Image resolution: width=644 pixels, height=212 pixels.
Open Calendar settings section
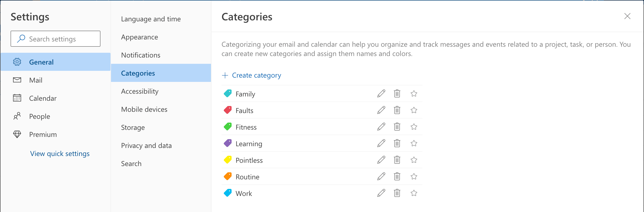[x=43, y=98]
